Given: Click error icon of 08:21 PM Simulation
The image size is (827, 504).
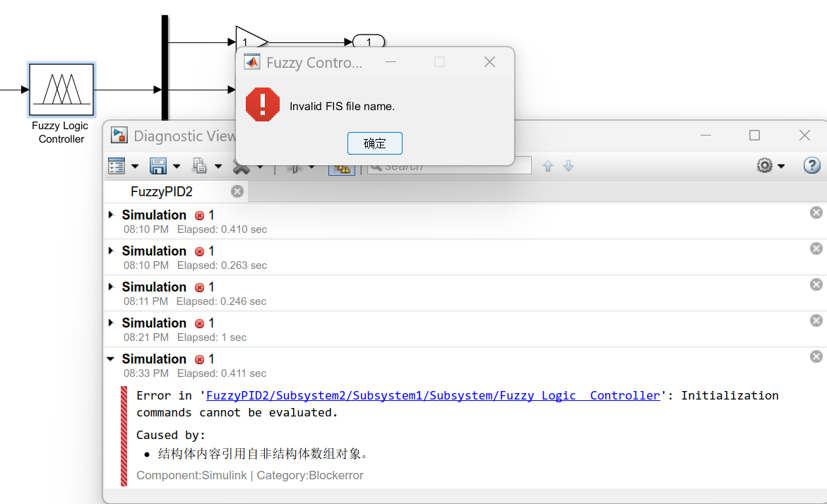Looking at the screenshot, I should tap(199, 323).
